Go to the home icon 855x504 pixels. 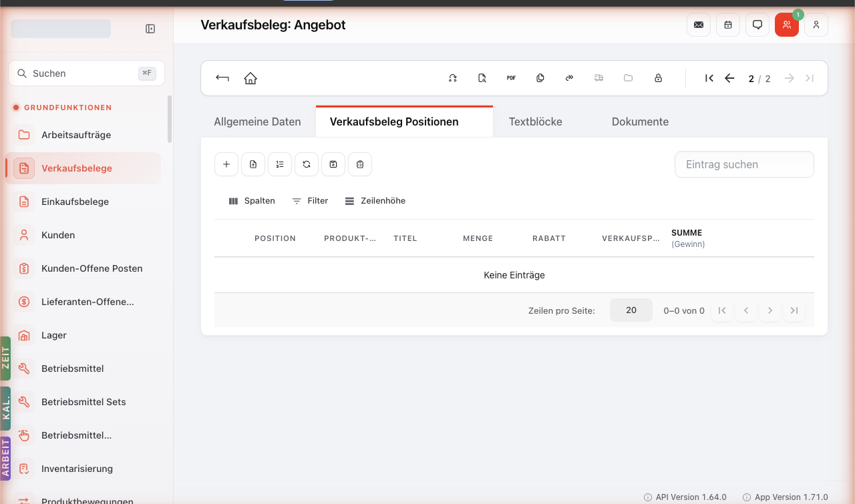click(250, 78)
